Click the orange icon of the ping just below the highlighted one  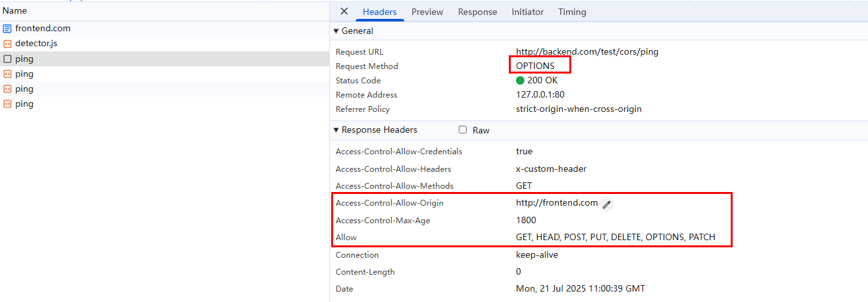point(7,74)
